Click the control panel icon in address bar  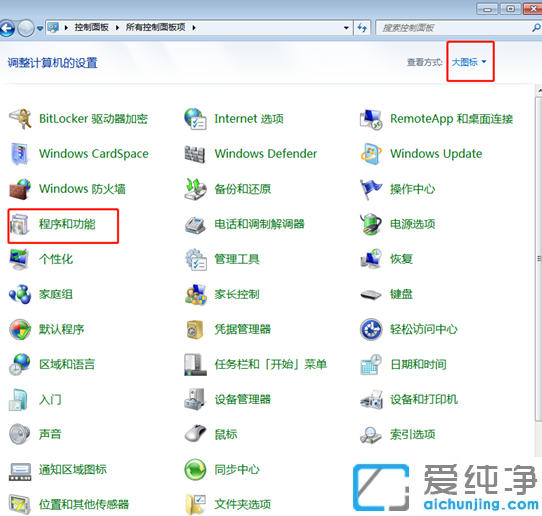click(53, 28)
